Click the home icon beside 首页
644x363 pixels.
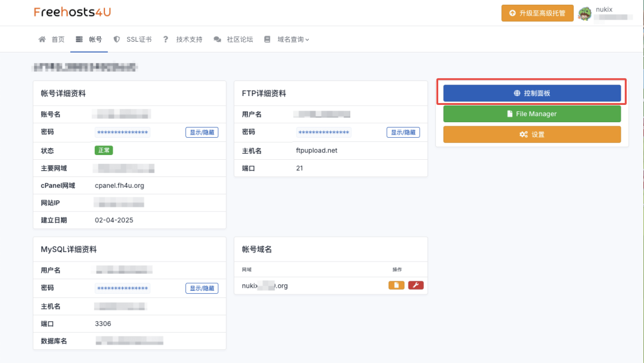42,39
